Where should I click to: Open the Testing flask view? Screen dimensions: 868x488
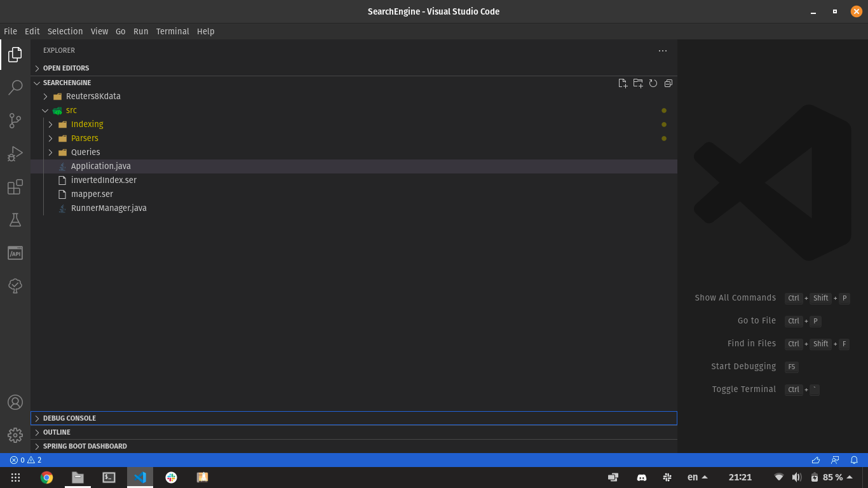tap(15, 220)
